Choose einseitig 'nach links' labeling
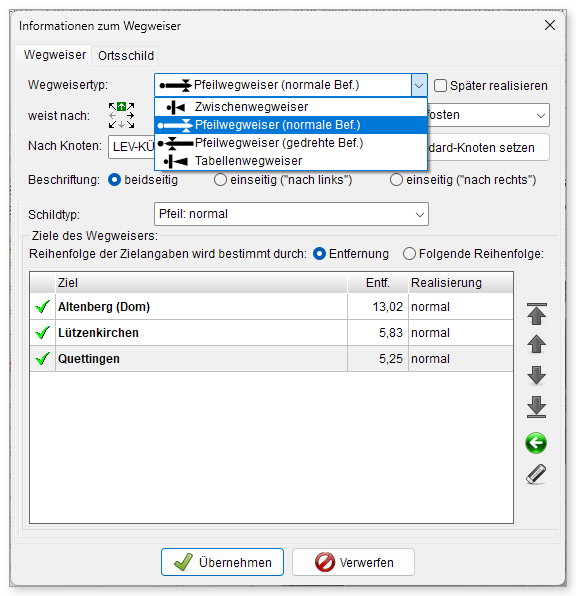Image resolution: width=576 pixels, height=596 pixels. [220, 179]
